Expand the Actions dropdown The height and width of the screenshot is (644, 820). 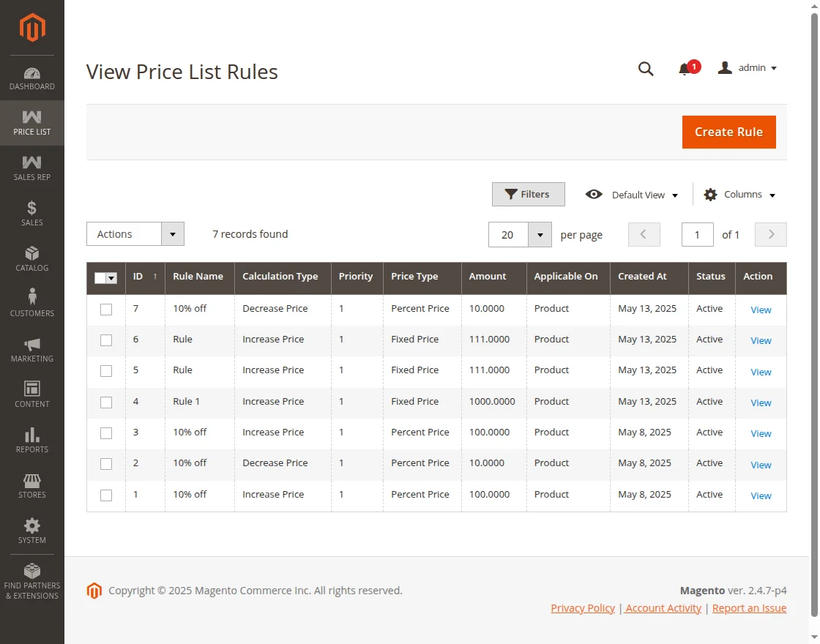(x=135, y=234)
